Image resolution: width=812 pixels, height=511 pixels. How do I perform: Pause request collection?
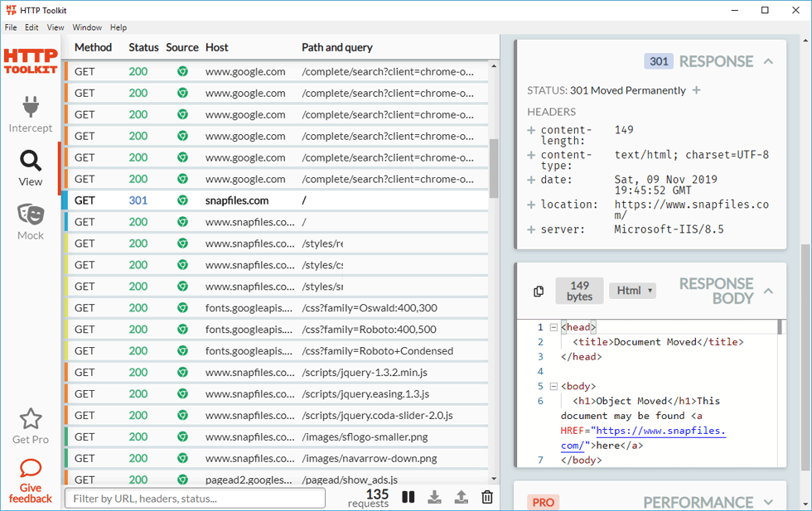tap(408, 497)
